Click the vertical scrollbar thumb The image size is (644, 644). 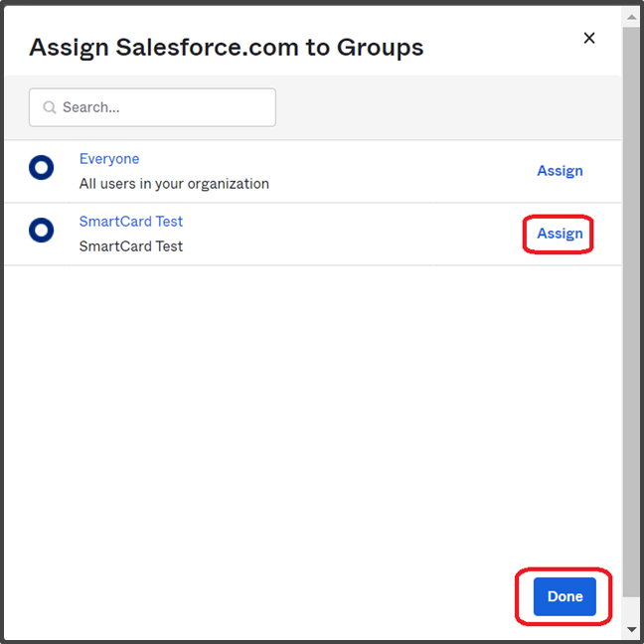coord(632,312)
